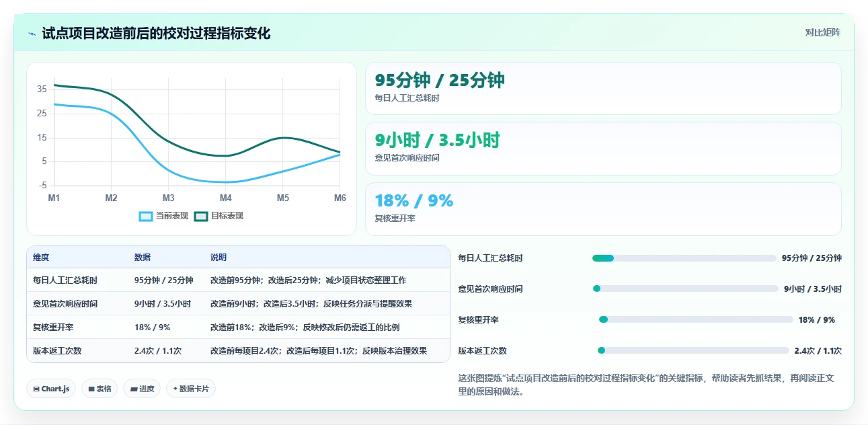Click the 版本返工次数 progress bar
This screenshot has width=868, height=425.
pos(693,350)
